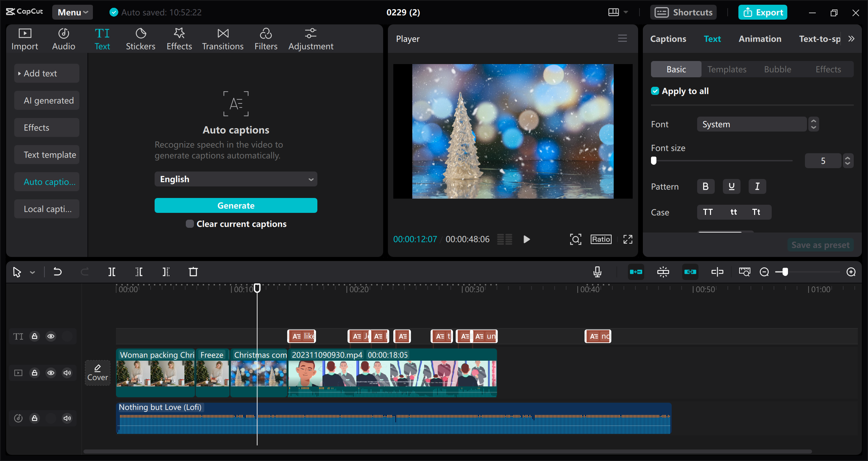
Task: Open the Transitions panel
Action: click(x=222, y=38)
